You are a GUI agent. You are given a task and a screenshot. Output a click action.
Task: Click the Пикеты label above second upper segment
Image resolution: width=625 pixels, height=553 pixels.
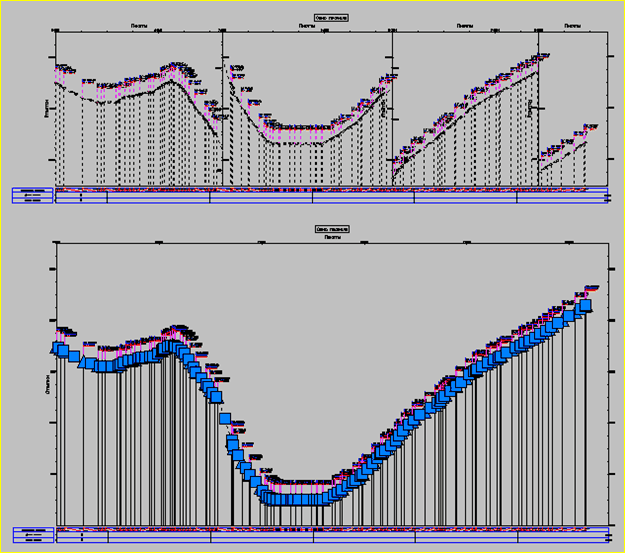(308, 26)
